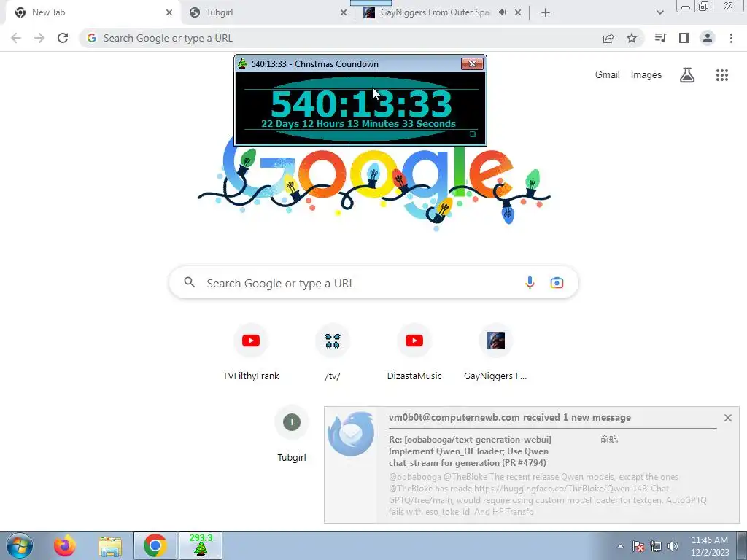The image size is (747, 560).
Task: Launch Firefox from the taskbar
Action: [x=64, y=545]
